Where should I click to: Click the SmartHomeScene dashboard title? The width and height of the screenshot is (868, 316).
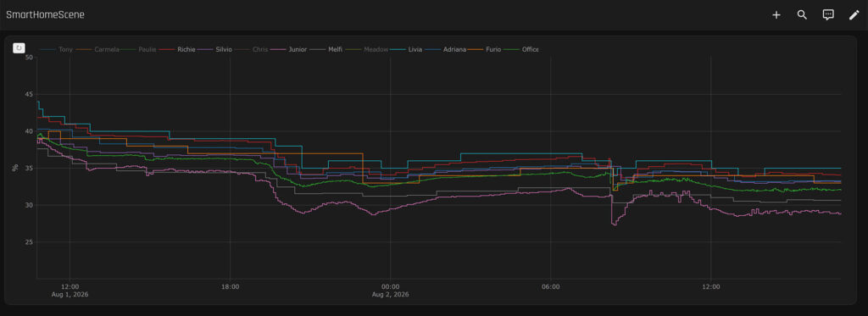click(x=46, y=15)
